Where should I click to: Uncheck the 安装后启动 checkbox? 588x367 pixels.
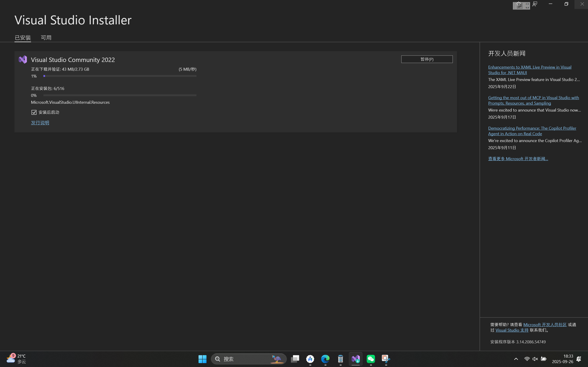34,112
